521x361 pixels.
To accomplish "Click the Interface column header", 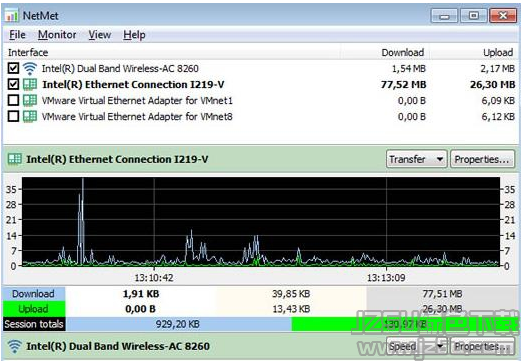I will click(172, 53).
